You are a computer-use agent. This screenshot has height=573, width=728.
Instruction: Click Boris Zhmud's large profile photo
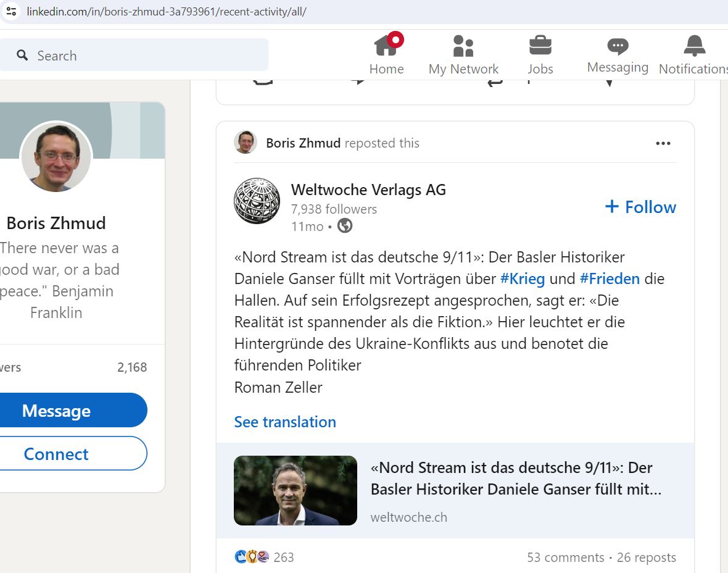coord(56,156)
